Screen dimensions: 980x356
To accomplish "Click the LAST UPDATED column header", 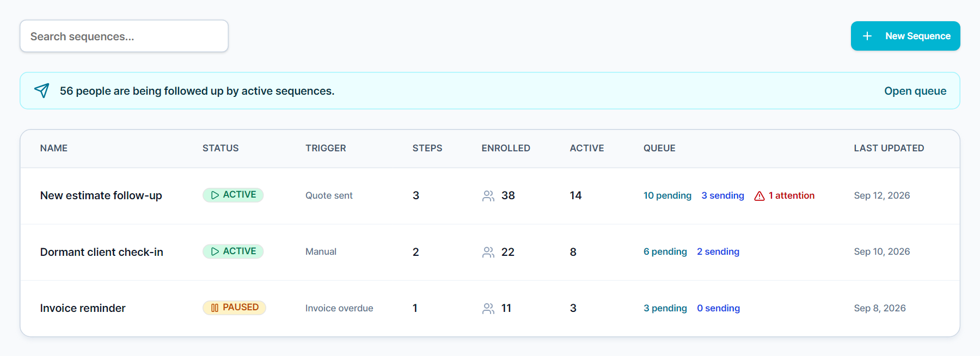I will [x=889, y=148].
